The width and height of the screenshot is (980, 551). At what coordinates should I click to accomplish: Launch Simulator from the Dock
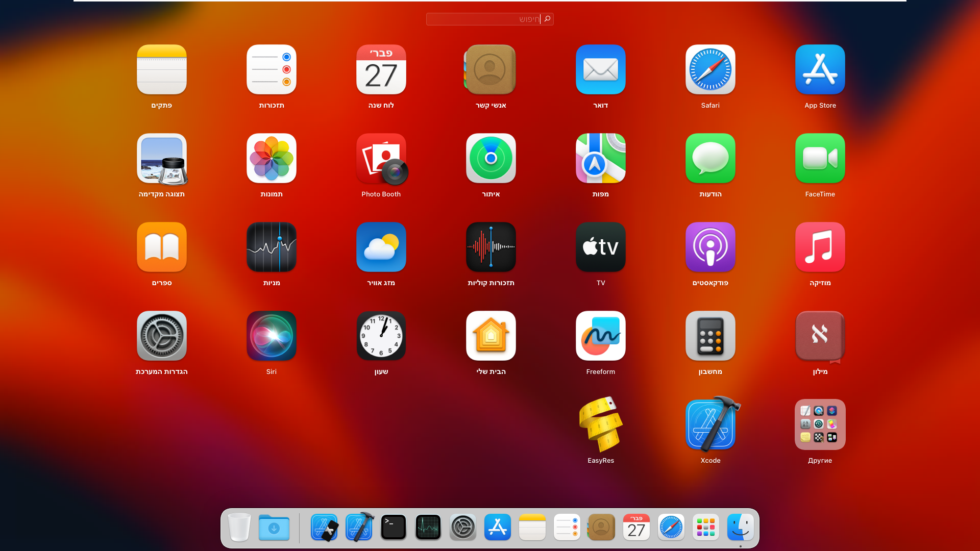(325, 527)
